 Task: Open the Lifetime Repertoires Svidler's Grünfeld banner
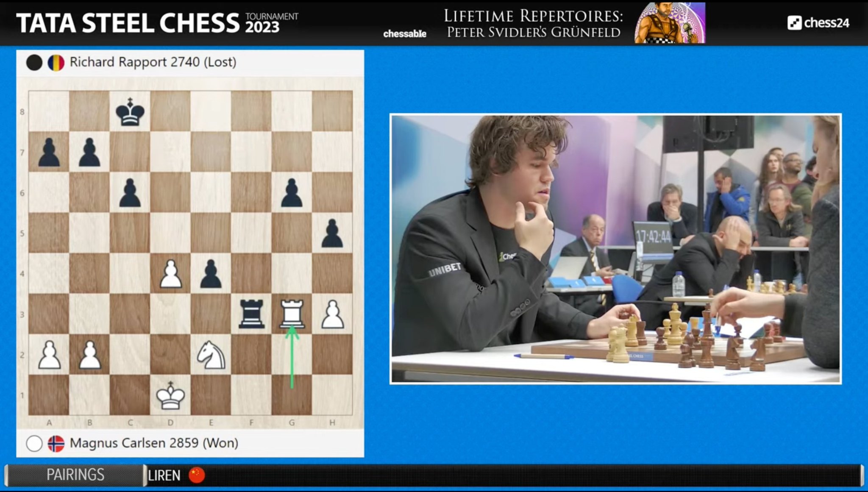coord(534,24)
